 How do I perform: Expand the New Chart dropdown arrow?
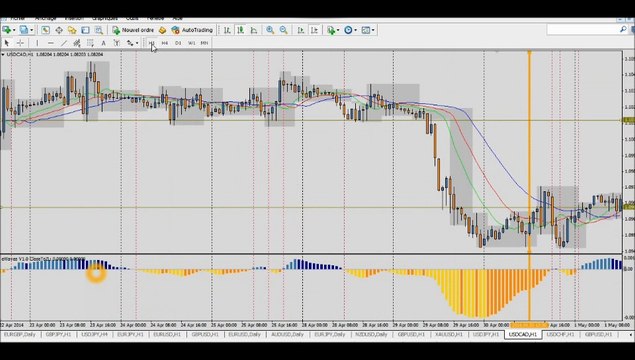[14, 30]
